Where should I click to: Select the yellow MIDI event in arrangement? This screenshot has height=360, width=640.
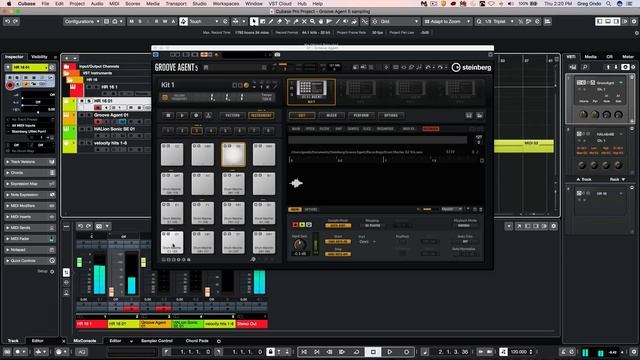(524, 146)
